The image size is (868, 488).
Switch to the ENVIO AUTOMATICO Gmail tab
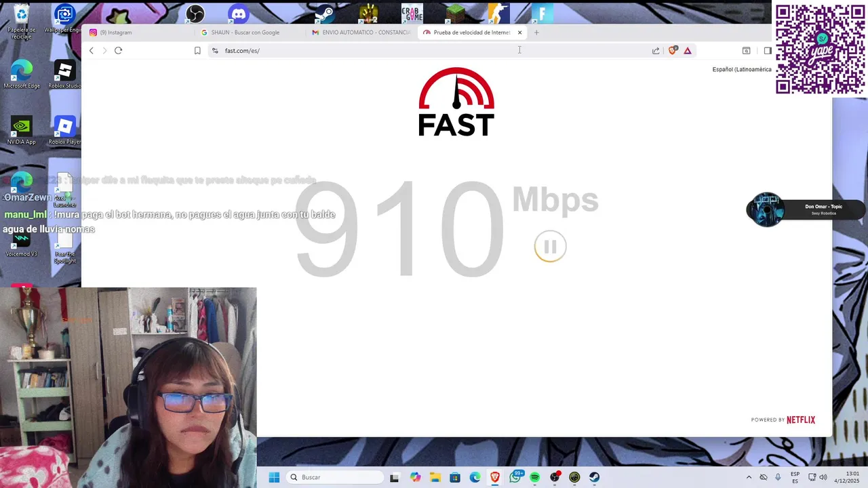pyautogui.click(x=362, y=32)
